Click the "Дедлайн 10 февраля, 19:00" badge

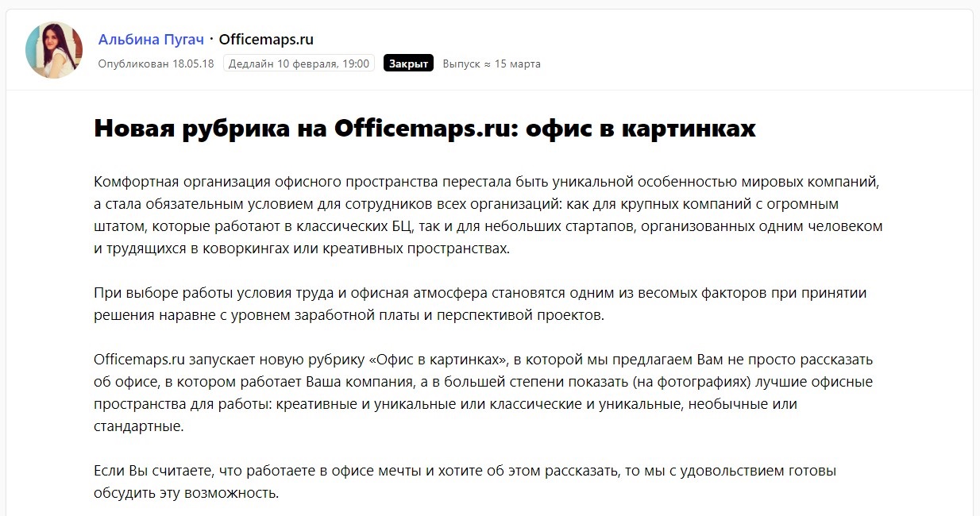pos(299,64)
